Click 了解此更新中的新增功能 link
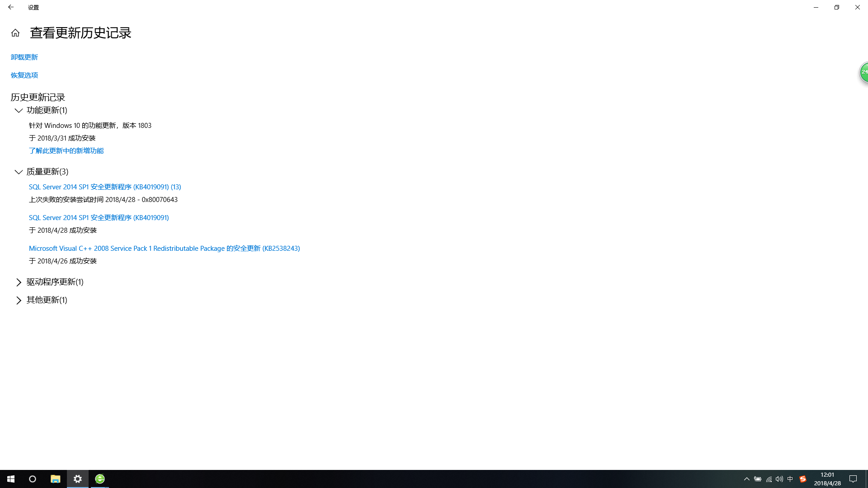The image size is (868, 488). click(x=66, y=150)
